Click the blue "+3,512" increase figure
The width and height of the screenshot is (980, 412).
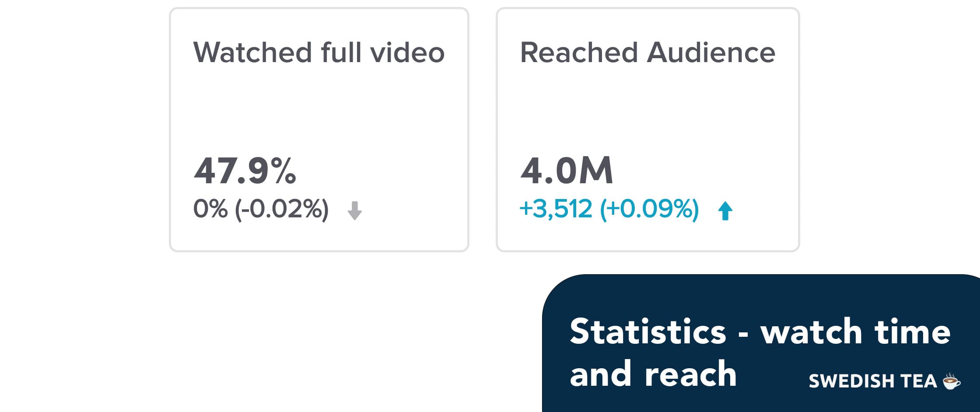pos(556,209)
